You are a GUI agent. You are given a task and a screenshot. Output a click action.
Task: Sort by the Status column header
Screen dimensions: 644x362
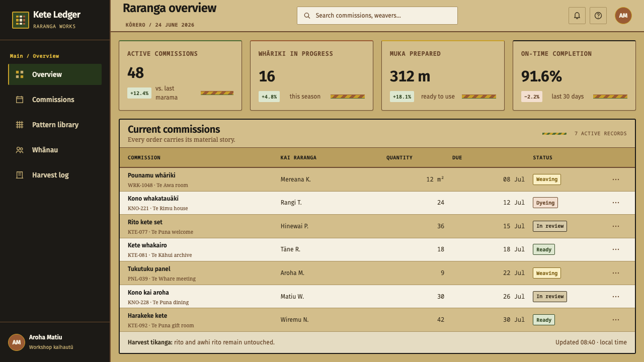[x=542, y=158]
